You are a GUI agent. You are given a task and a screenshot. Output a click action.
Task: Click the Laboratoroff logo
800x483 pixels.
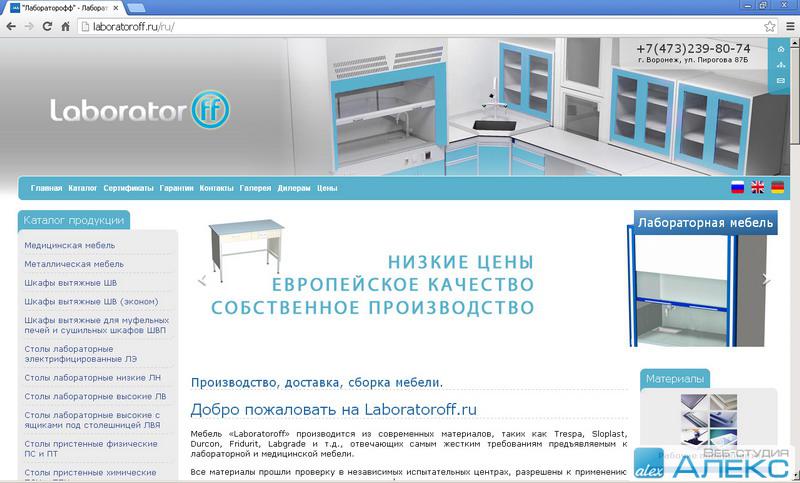[140, 109]
